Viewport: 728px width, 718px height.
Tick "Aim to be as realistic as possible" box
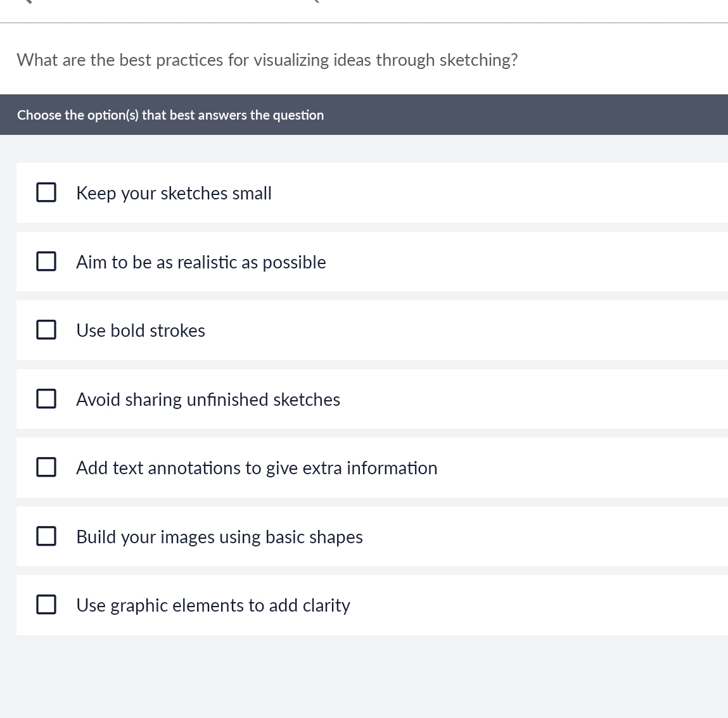click(46, 261)
